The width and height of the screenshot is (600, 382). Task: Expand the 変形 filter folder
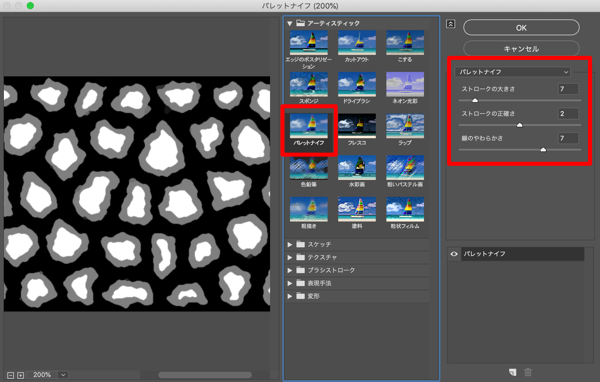(x=290, y=296)
